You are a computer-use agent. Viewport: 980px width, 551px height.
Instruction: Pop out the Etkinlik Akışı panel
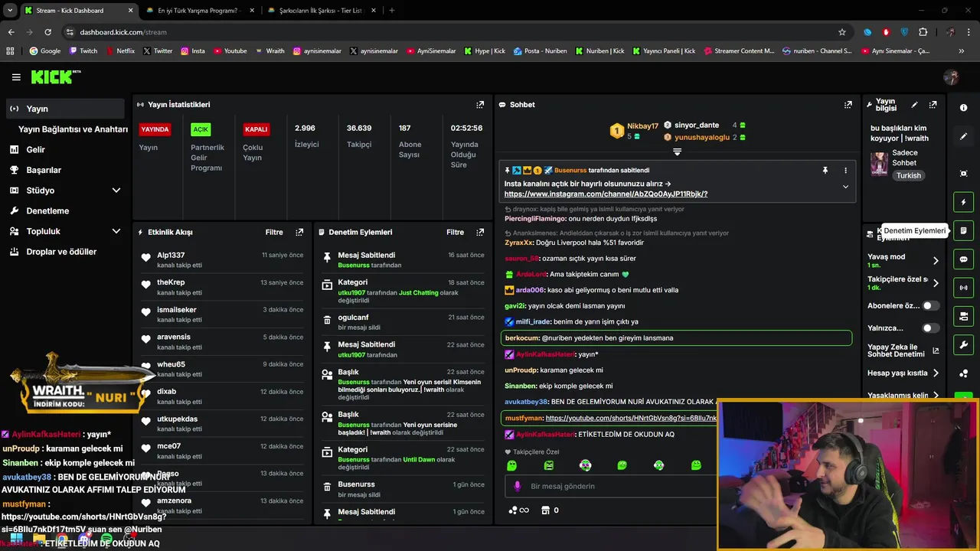299,232
